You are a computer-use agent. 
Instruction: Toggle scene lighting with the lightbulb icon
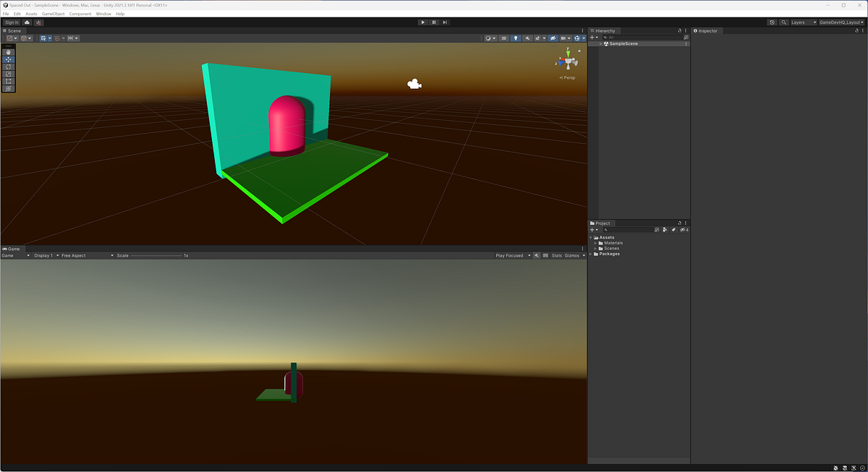516,38
